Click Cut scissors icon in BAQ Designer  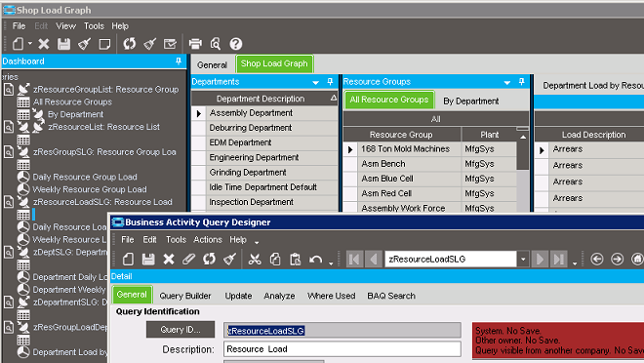(x=255, y=260)
